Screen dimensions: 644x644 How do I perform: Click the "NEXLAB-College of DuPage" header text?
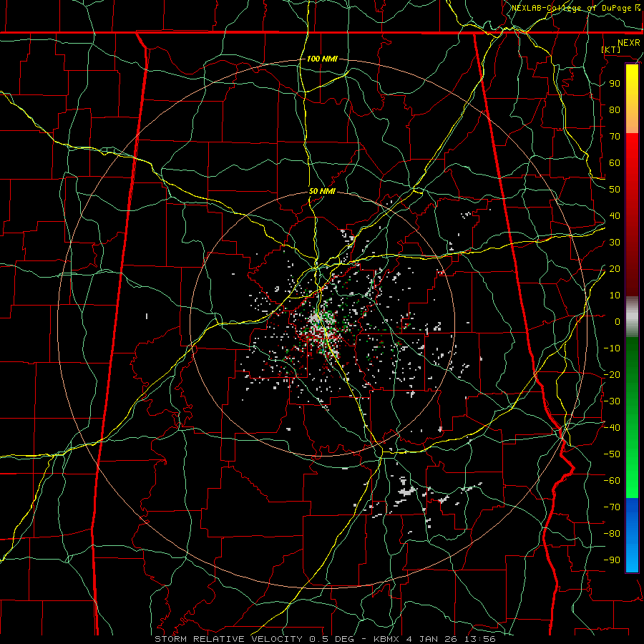click(572, 8)
